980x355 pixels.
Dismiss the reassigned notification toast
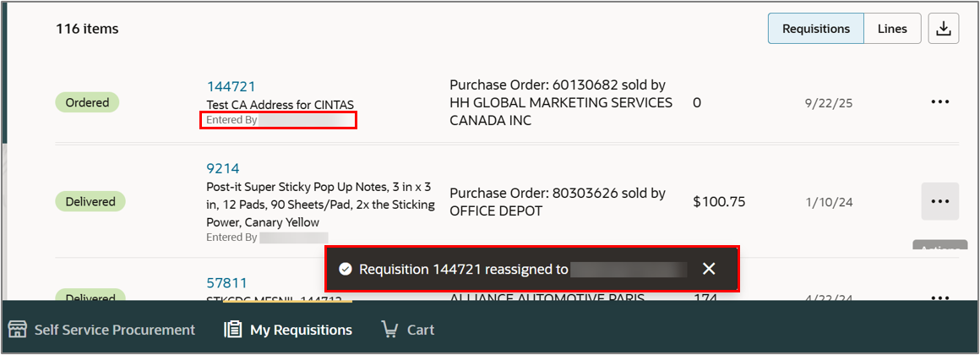708,269
